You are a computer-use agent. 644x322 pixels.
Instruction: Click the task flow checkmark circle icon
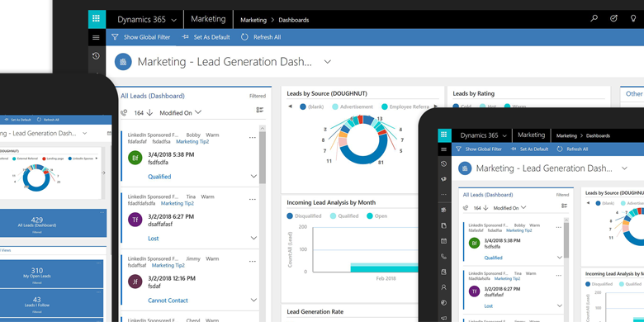tap(613, 18)
